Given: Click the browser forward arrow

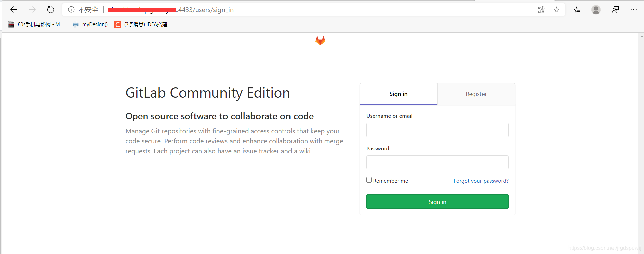Looking at the screenshot, I should tap(32, 10).
